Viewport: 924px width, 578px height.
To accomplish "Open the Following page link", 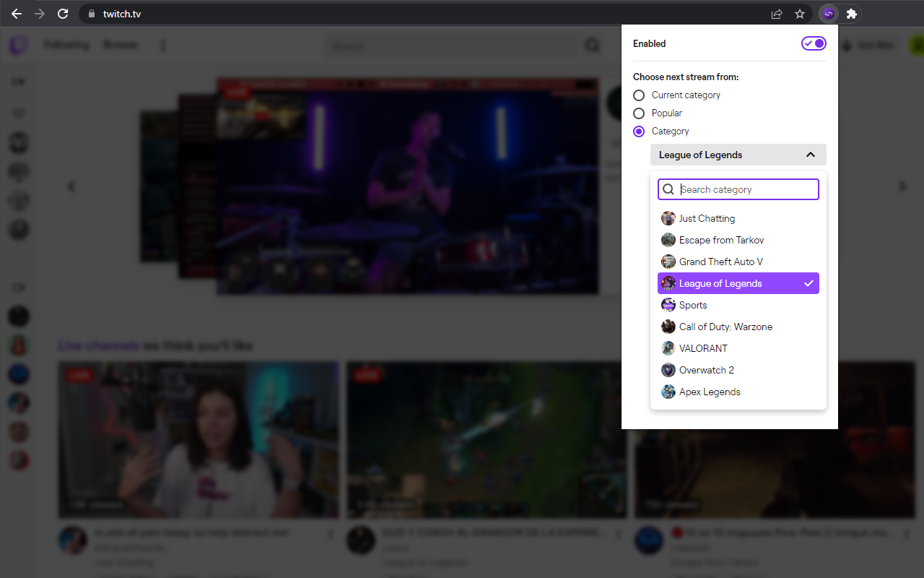I will click(x=66, y=45).
